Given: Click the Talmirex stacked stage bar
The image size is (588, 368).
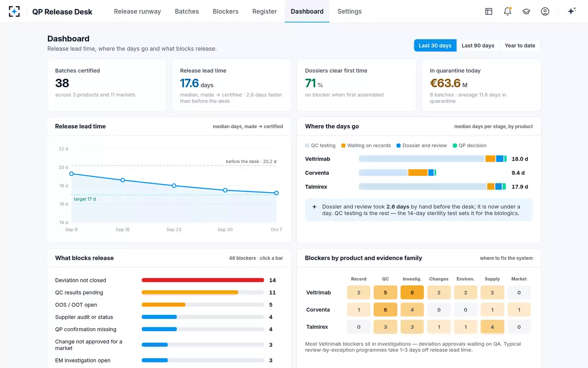Looking at the screenshot, I should point(432,186).
